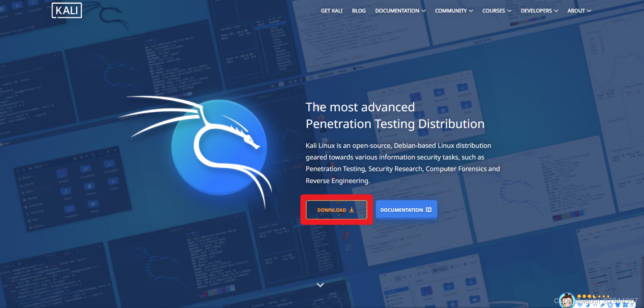Screen dimensions: 644x308
Task: Click the blue DOCUMENTATION button
Action: pyautogui.click(x=406, y=209)
